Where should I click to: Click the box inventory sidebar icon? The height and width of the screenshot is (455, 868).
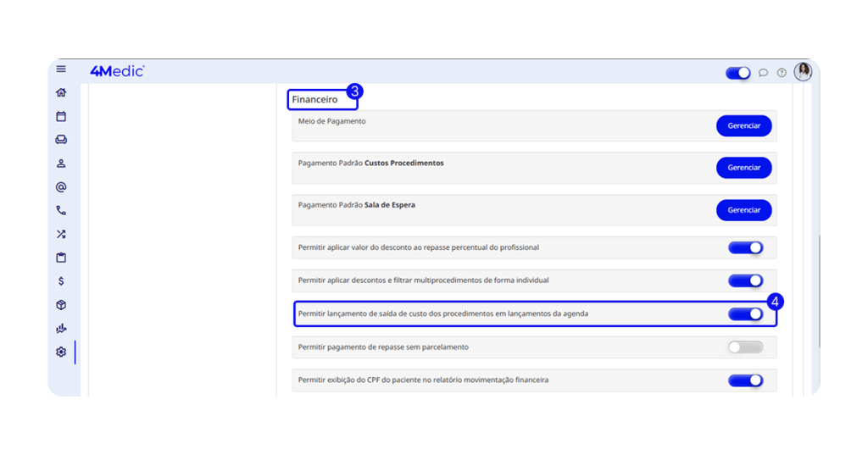click(61, 305)
